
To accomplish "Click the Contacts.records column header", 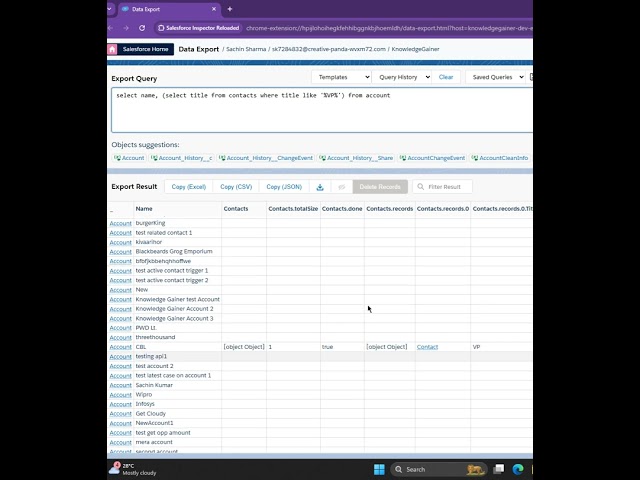I will pos(390,209).
